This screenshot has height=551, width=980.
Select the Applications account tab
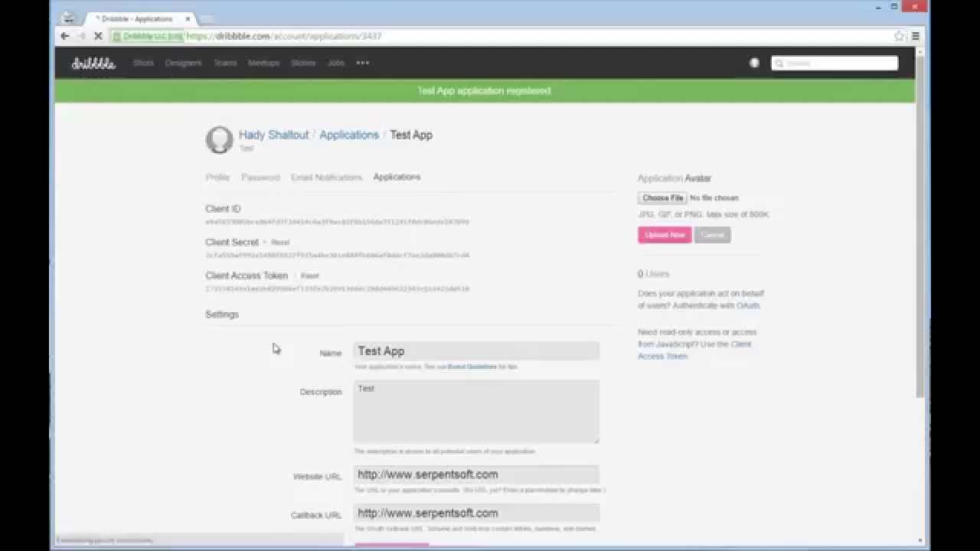click(397, 177)
